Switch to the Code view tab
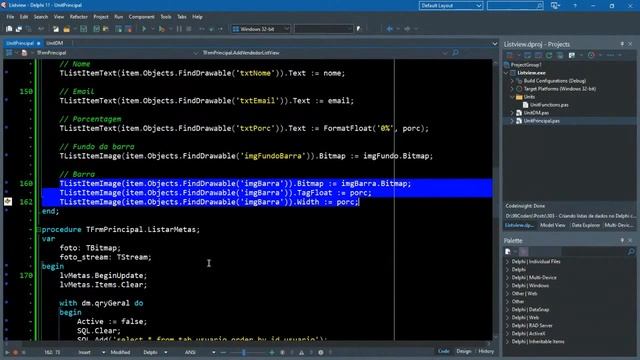This screenshot has height=360, width=640. [x=444, y=351]
